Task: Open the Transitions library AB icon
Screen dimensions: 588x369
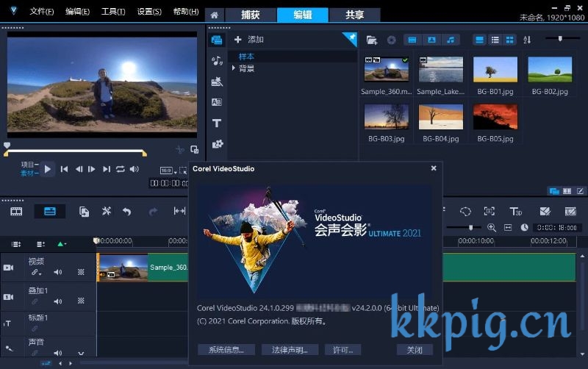Action: [x=217, y=102]
